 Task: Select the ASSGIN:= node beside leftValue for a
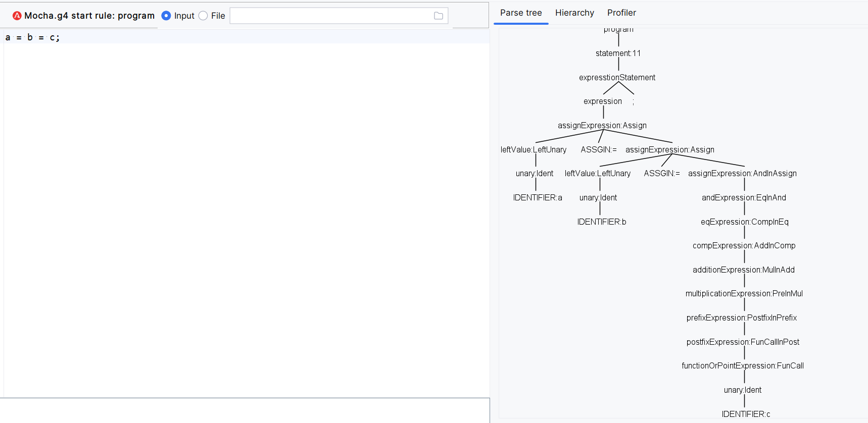tap(599, 149)
